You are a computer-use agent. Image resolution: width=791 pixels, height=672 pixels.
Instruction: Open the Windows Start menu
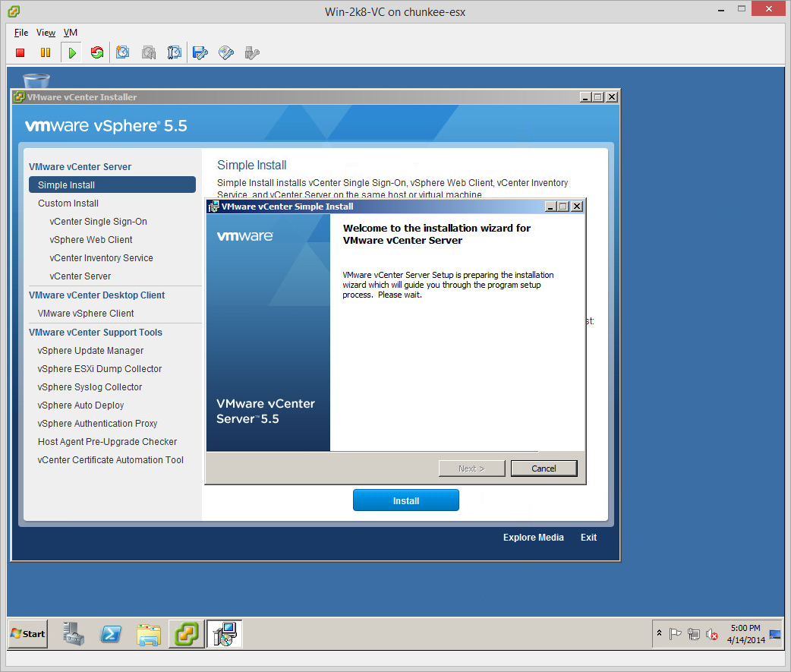(28, 633)
